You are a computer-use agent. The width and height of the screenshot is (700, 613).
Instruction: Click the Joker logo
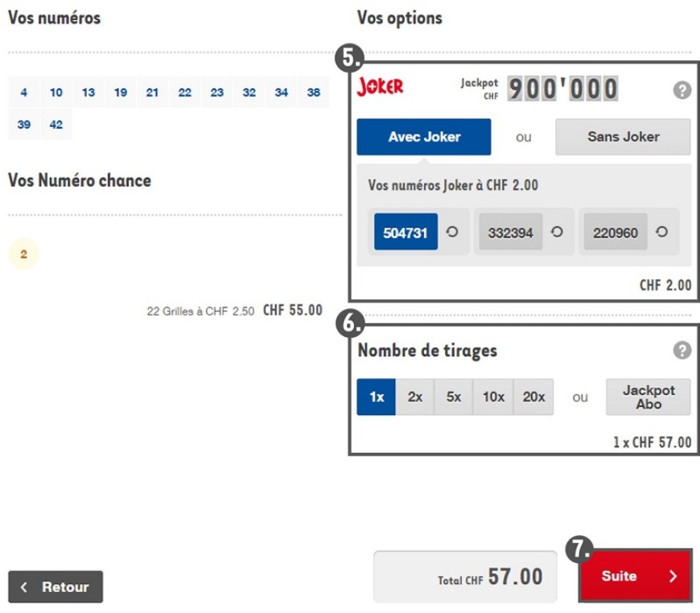click(x=380, y=87)
